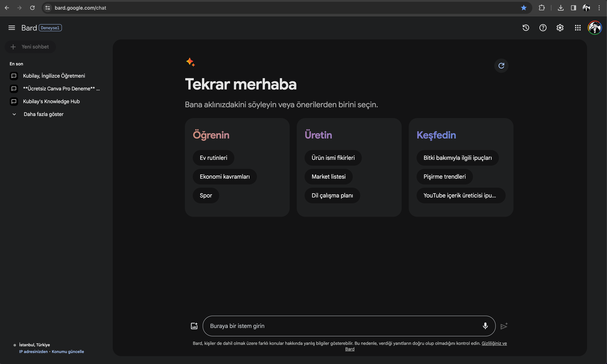Select Pişirme trendleri suggestion
This screenshot has height=364, width=607.
tap(444, 177)
